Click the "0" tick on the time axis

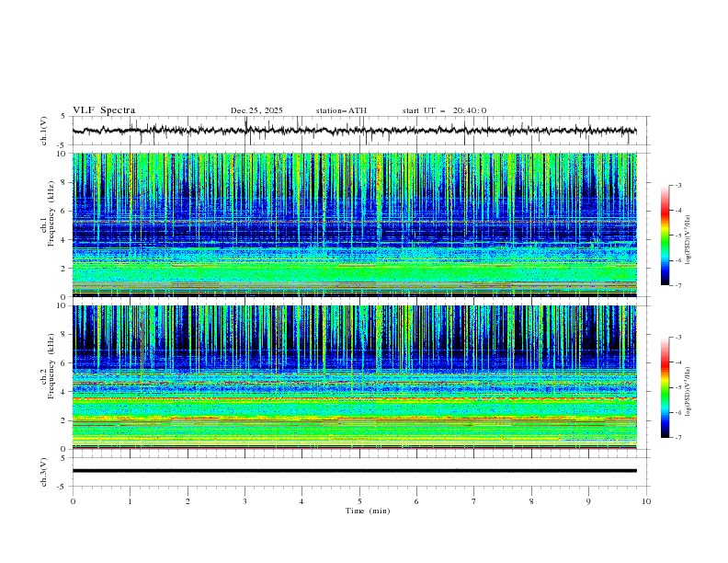[73, 501]
